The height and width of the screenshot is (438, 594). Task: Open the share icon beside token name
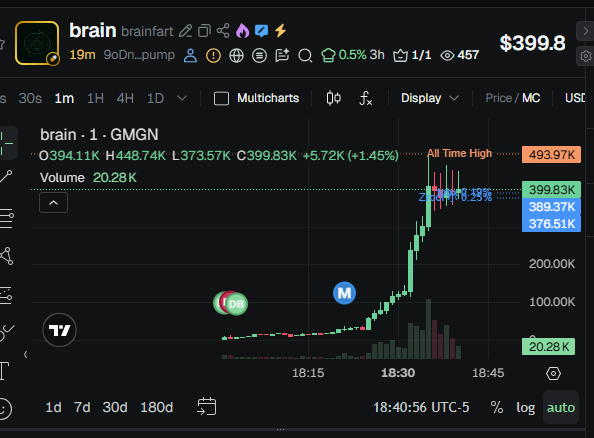click(x=223, y=31)
